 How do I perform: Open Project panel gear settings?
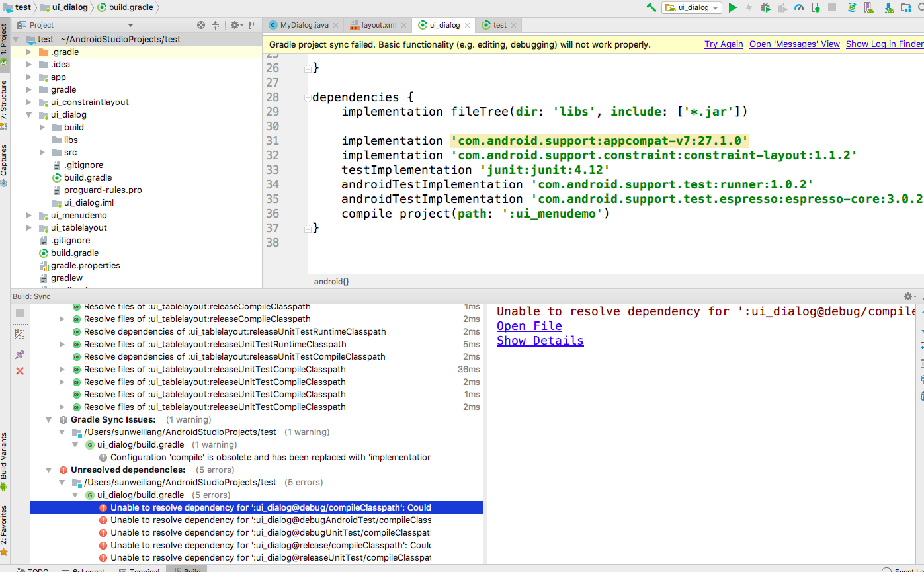point(235,25)
